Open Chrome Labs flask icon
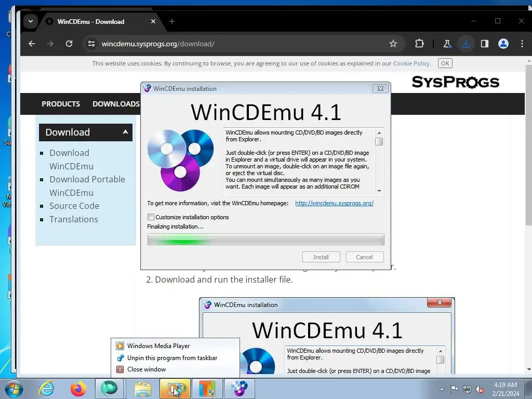The height and width of the screenshot is (399, 532). pos(447,44)
